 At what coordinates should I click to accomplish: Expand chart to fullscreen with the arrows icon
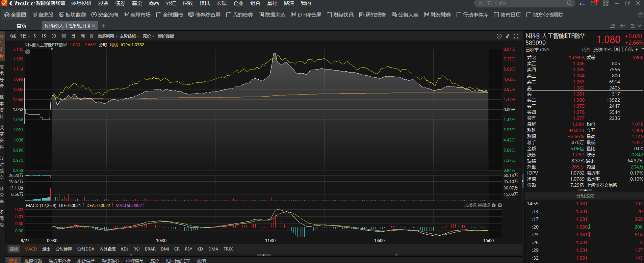coord(516,36)
